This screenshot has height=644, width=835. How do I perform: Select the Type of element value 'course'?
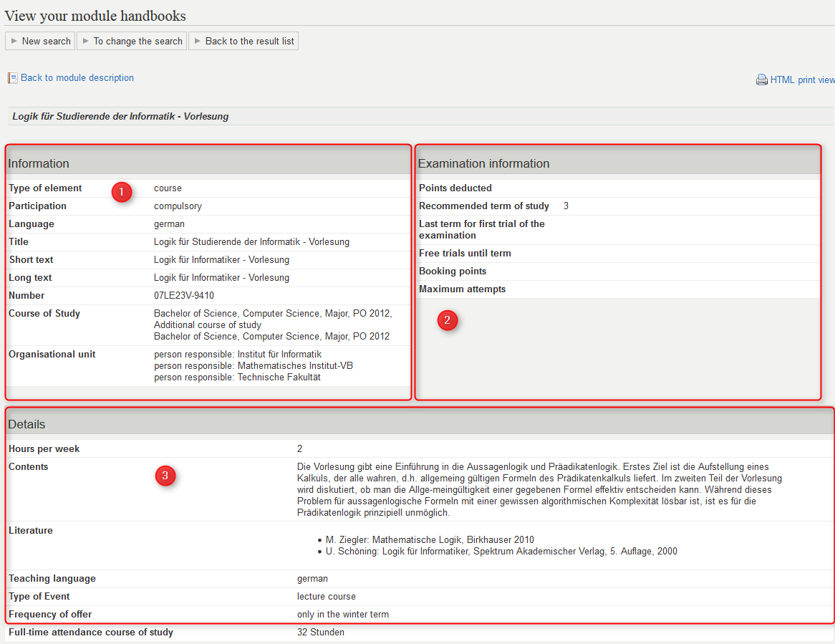pos(168,188)
